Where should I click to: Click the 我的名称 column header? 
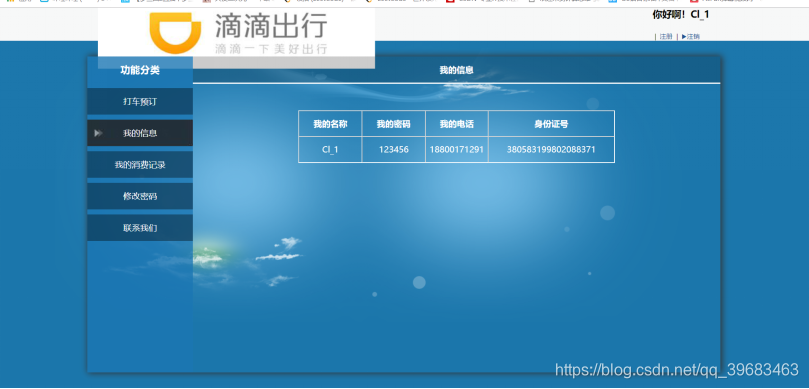pyautogui.click(x=330, y=124)
